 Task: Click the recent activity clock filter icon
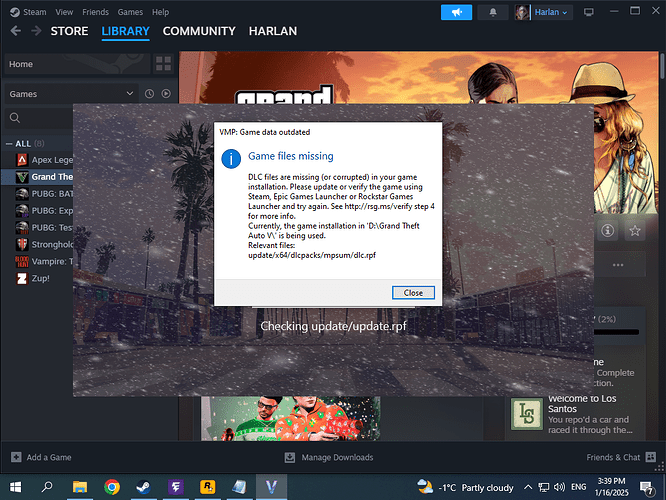click(149, 93)
